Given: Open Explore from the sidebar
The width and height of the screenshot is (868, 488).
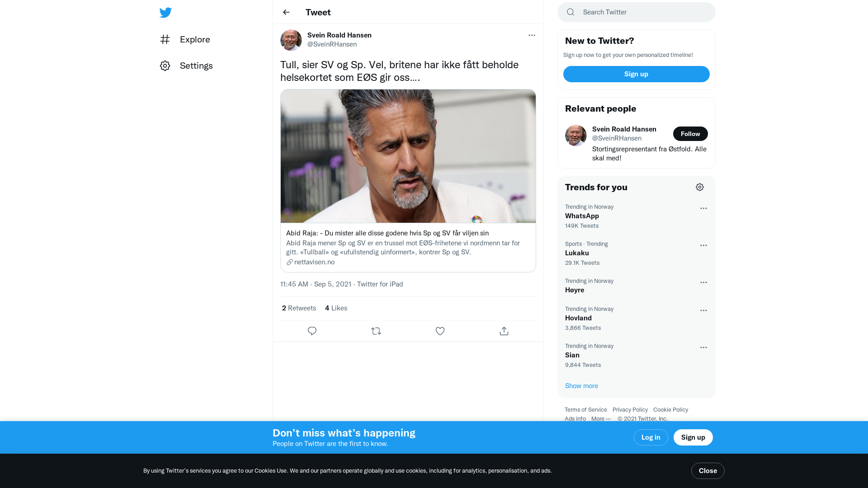Looking at the screenshot, I should [x=185, y=39].
